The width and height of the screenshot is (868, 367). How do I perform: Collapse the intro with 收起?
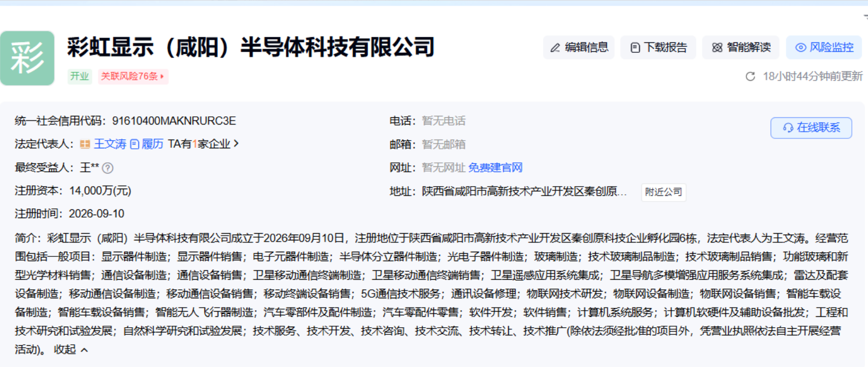pos(71,349)
